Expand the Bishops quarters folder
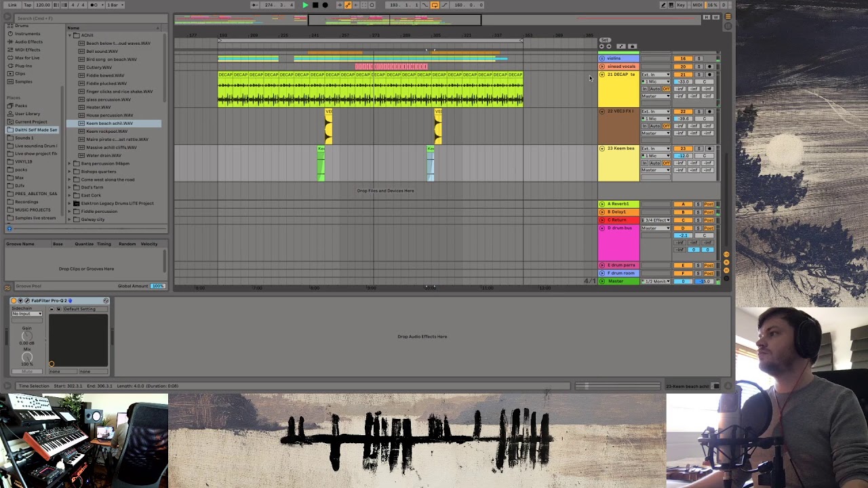The width and height of the screenshot is (868, 488). tap(69, 171)
